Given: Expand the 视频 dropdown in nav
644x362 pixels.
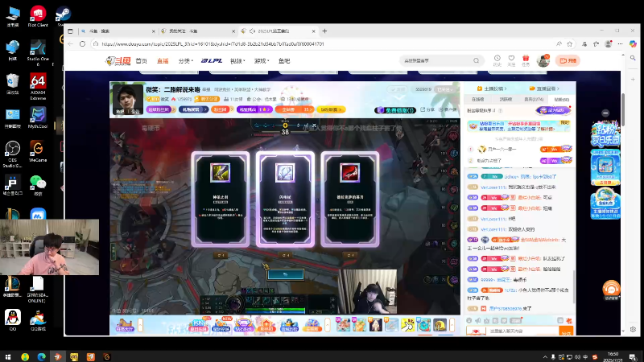Looking at the screenshot, I should 237,61.
